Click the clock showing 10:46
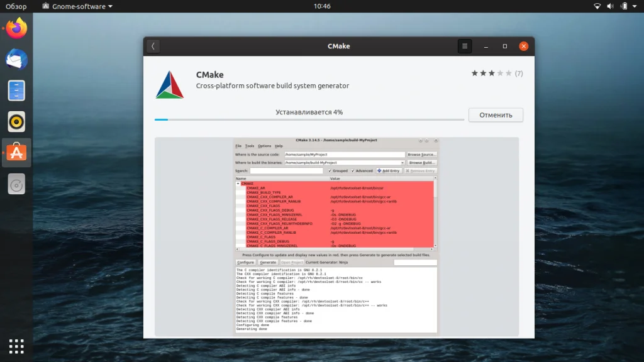This screenshot has width=644, height=362. point(322,6)
